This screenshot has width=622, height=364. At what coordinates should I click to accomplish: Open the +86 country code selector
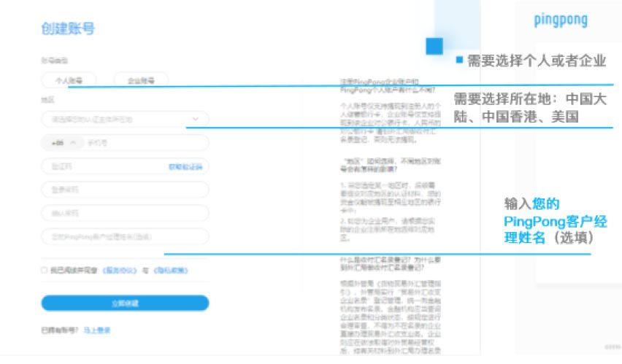coord(63,143)
